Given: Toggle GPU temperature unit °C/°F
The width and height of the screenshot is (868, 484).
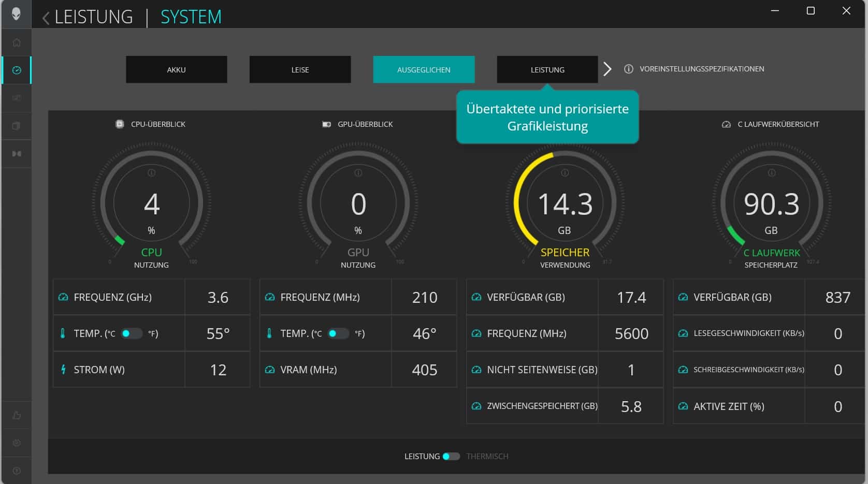Looking at the screenshot, I should pyautogui.click(x=338, y=333).
